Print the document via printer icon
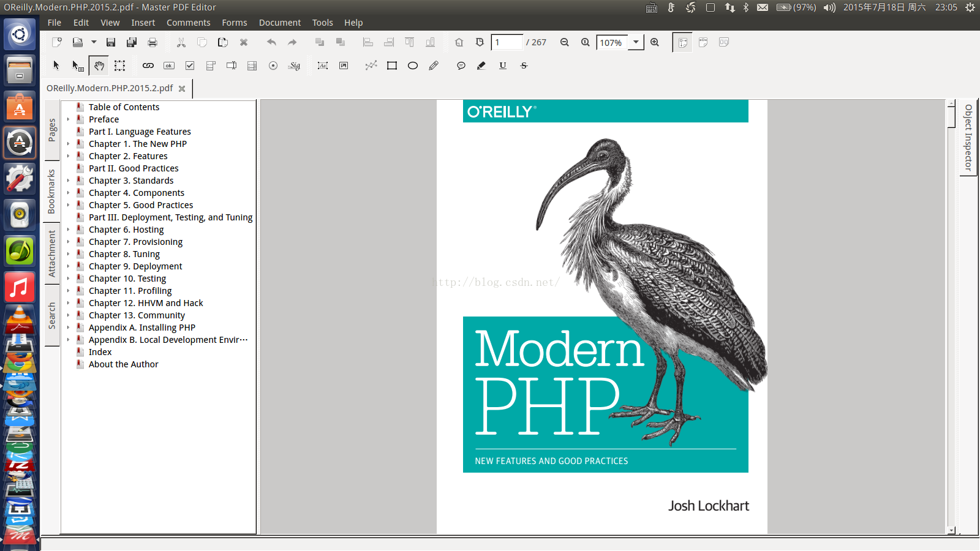 point(153,42)
